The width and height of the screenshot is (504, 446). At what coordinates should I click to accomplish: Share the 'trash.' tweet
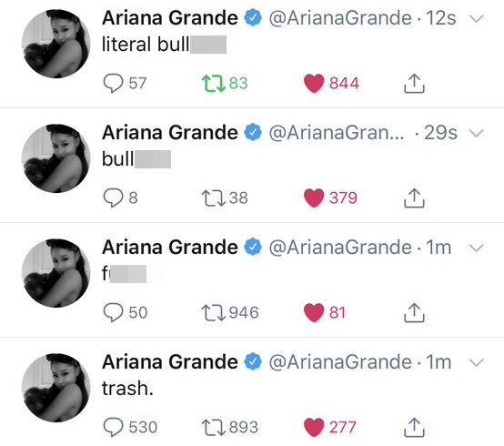(x=414, y=428)
